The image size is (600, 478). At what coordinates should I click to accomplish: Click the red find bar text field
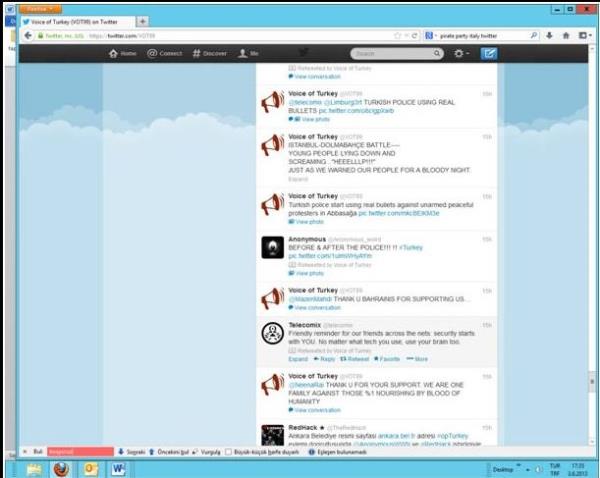80,452
